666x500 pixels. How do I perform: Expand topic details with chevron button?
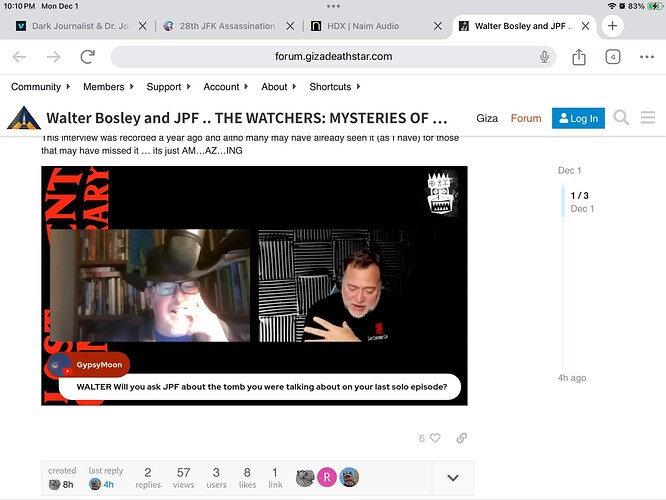click(453, 478)
